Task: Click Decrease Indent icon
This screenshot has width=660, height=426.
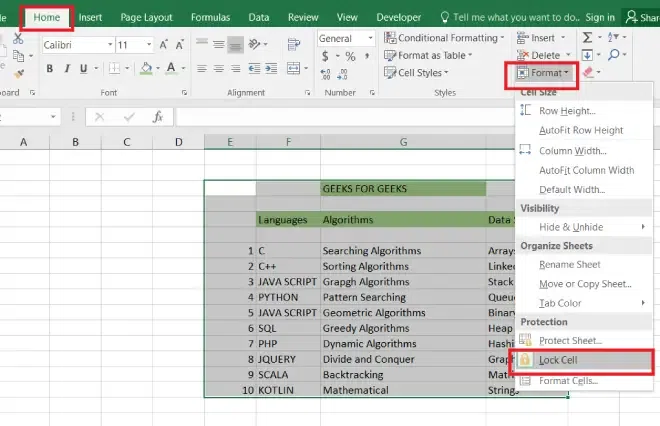Action: (254, 68)
